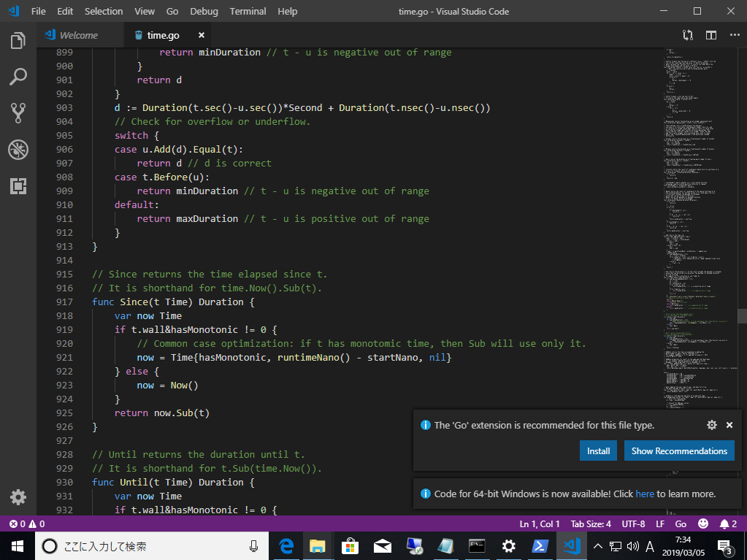Click on 'switch {' at line 905
This screenshot has width=747, height=560.
(x=137, y=135)
